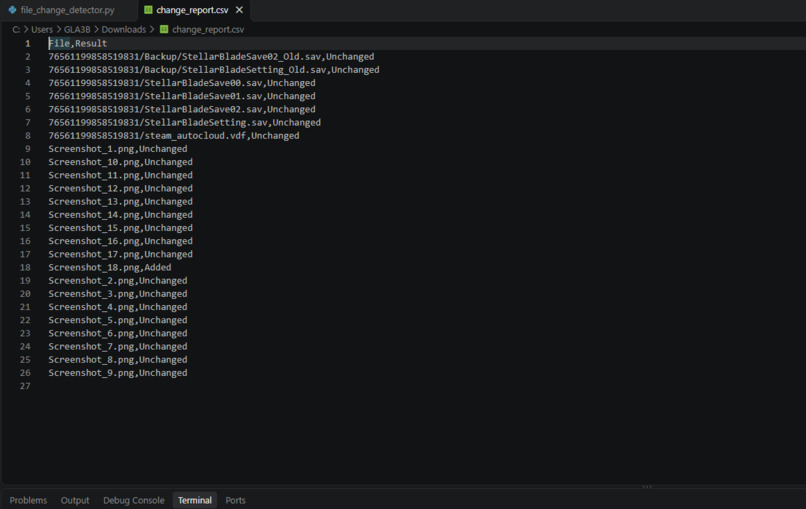The image size is (806, 509).
Task: Click change_report.csv in the breadcrumb path
Action: (208, 29)
